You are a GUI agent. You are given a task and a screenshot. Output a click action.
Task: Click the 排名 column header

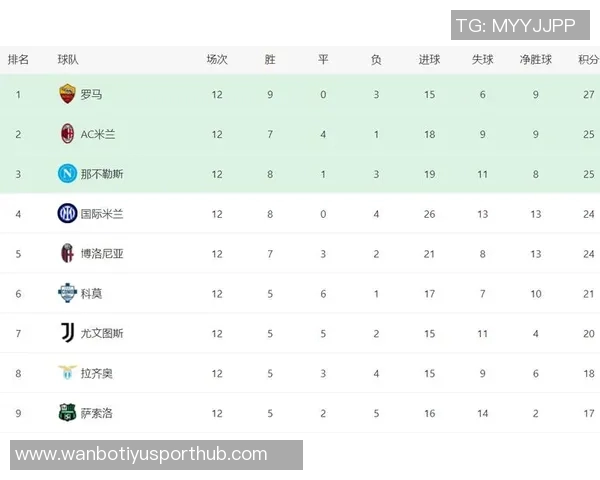(18, 60)
